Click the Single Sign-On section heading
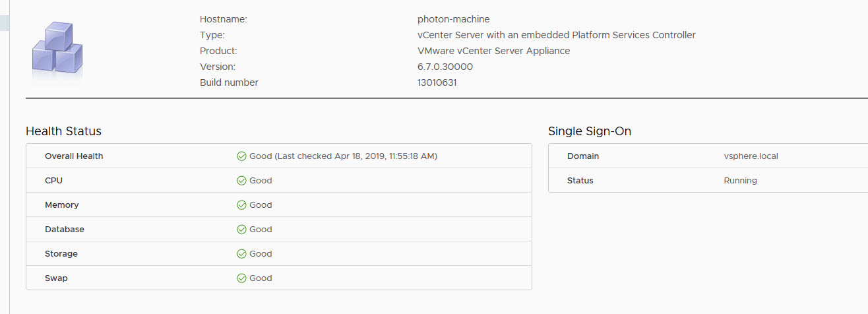This screenshot has height=314, width=868. click(x=589, y=131)
